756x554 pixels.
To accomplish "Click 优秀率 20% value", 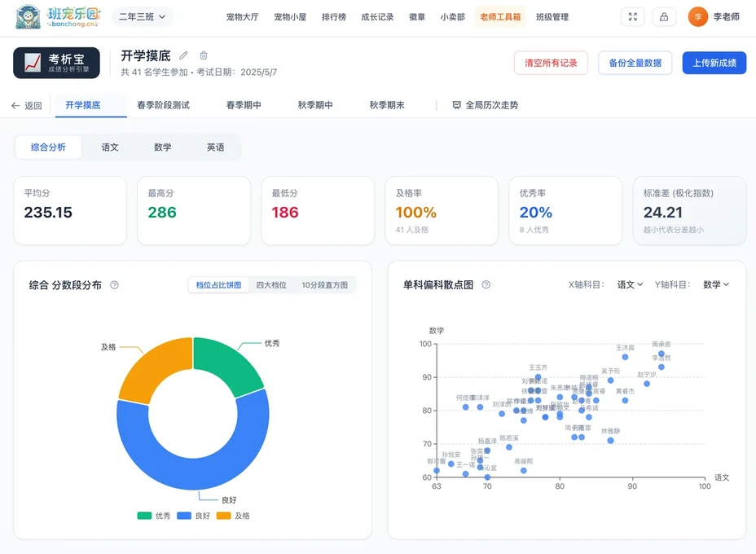I will (x=536, y=212).
